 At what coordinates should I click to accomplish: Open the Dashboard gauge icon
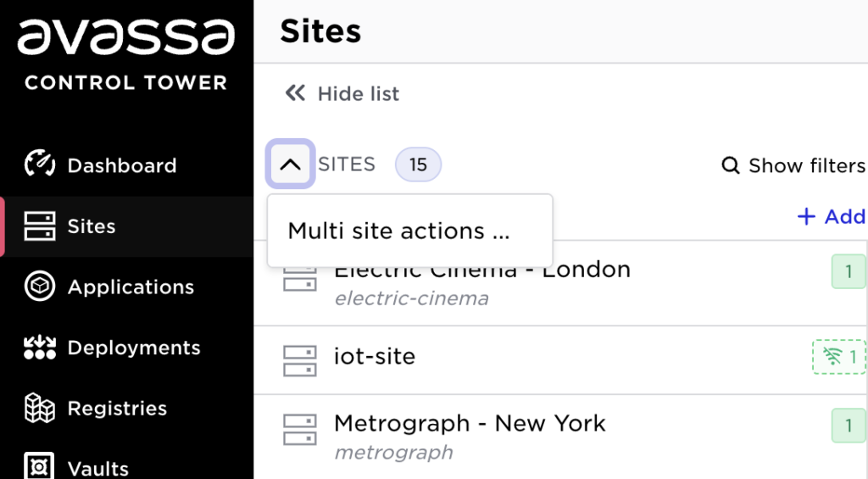tap(40, 164)
